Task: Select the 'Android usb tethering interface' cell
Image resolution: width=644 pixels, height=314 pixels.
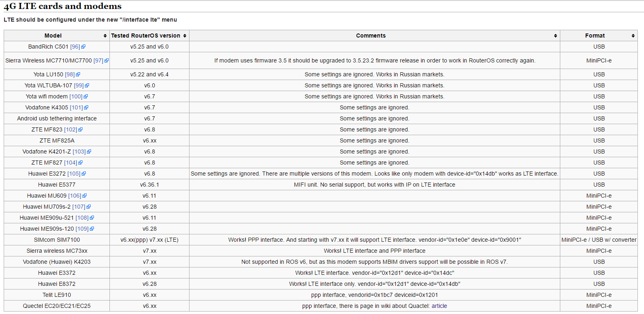Action: [x=57, y=118]
